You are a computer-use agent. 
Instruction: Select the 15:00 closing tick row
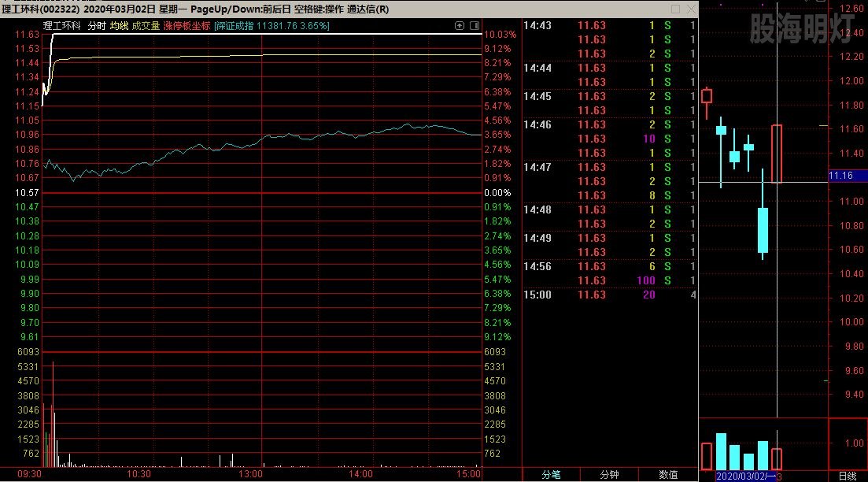click(609, 295)
